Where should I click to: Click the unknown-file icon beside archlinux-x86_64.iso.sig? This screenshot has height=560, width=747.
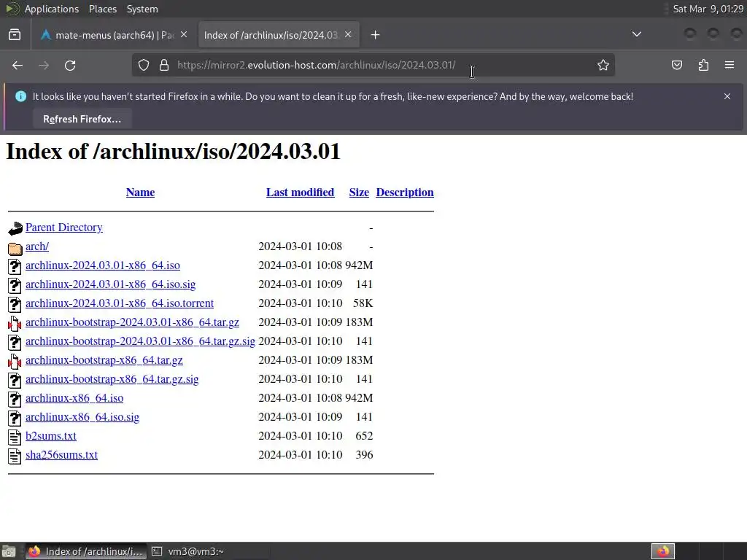pos(15,418)
